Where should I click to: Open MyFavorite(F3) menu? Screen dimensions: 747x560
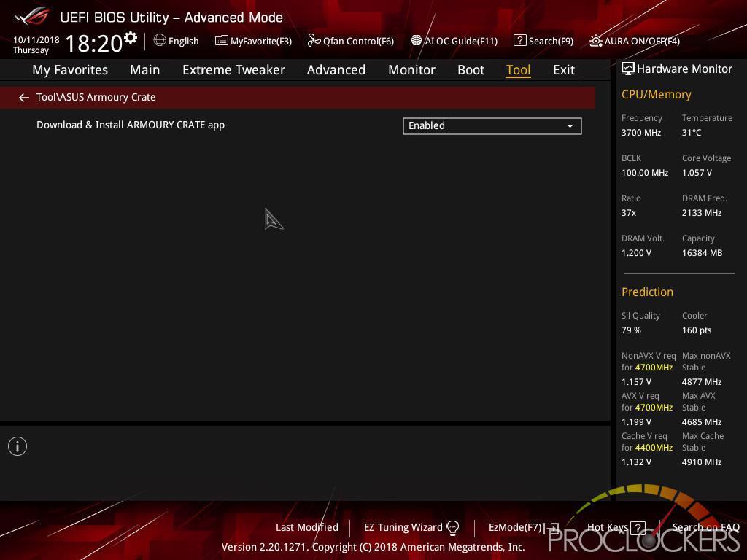[253, 41]
